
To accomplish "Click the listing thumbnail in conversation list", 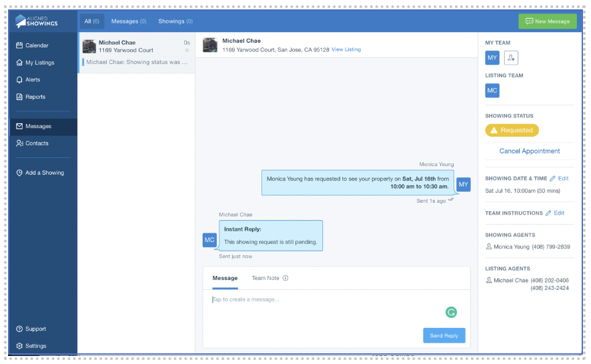I will click(89, 47).
